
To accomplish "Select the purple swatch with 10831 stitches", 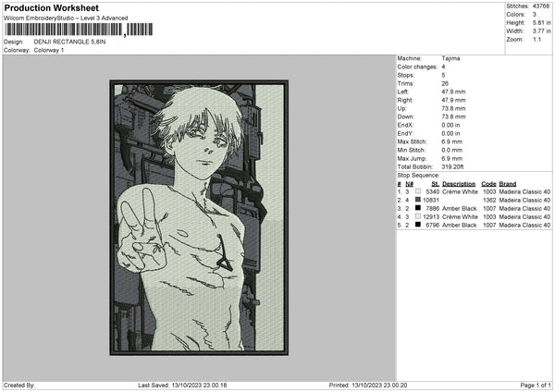I will point(418,200).
